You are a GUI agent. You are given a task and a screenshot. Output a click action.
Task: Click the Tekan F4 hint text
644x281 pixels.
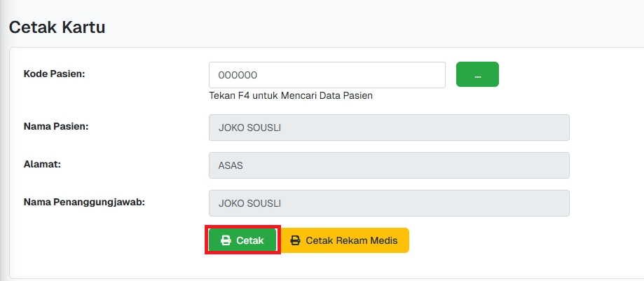pyautogui.click(x=290, y=95)
